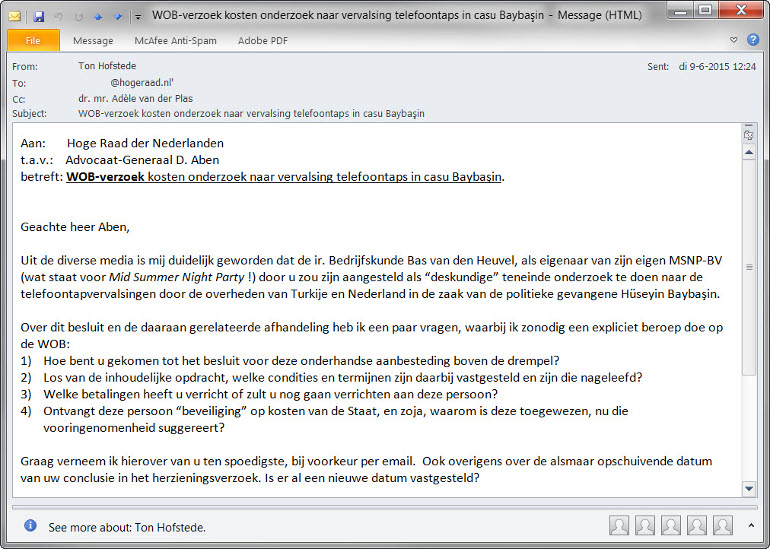Expand the People Pane with the caret

[x=751, y=525]
